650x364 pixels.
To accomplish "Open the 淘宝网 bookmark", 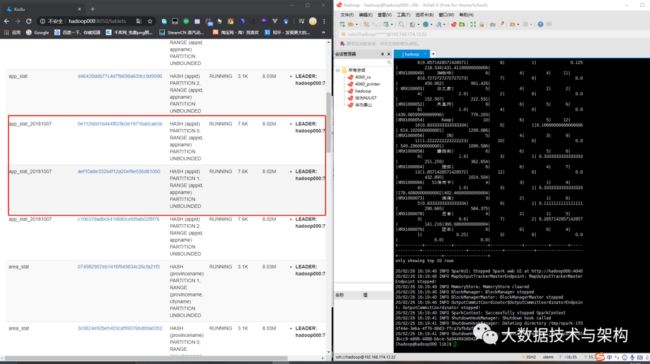I will pyautogui.click(x=236, y=32).
